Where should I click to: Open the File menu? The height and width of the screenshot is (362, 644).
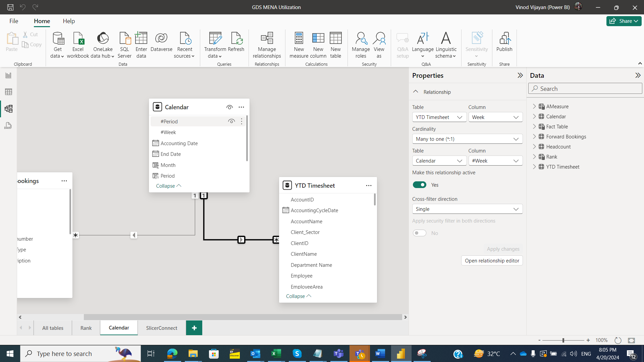pos(14,21)
